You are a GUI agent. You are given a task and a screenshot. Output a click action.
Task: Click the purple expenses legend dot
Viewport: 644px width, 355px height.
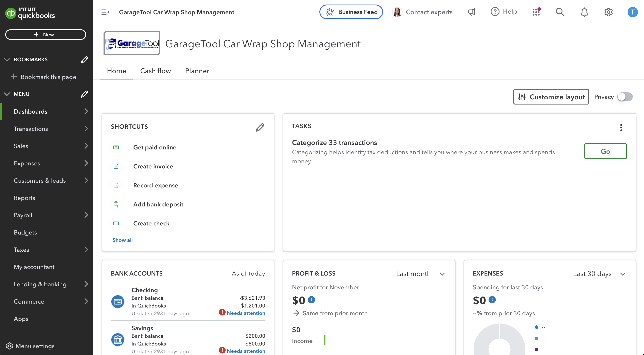click(536, 349)
